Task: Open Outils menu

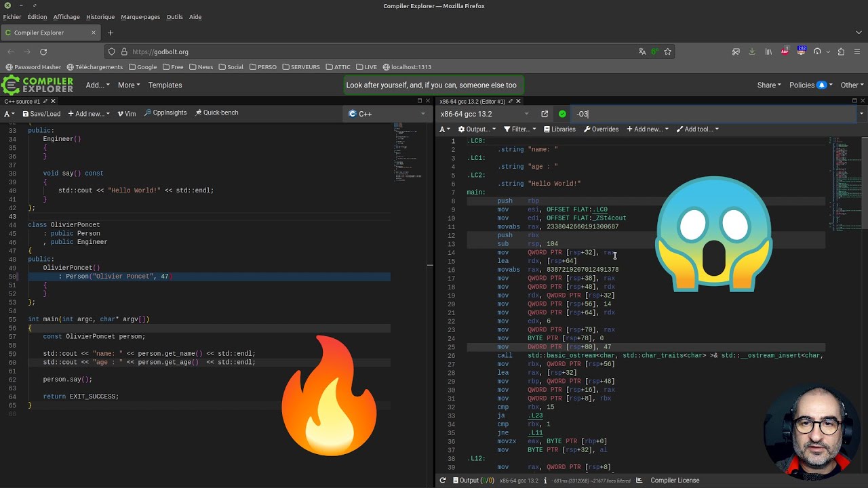Action: [x=174, y=17]
